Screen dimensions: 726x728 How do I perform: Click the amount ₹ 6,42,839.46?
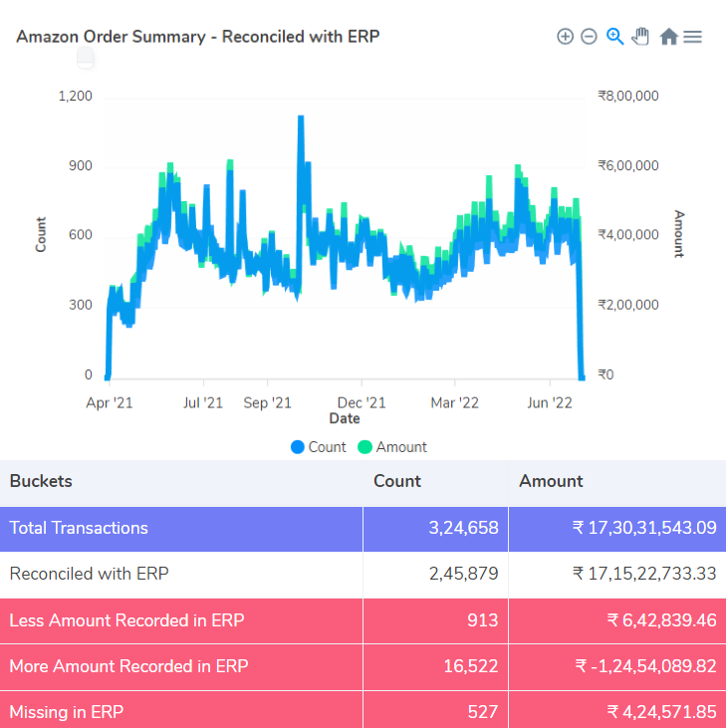pyautogui.click(x=662, y=620)
